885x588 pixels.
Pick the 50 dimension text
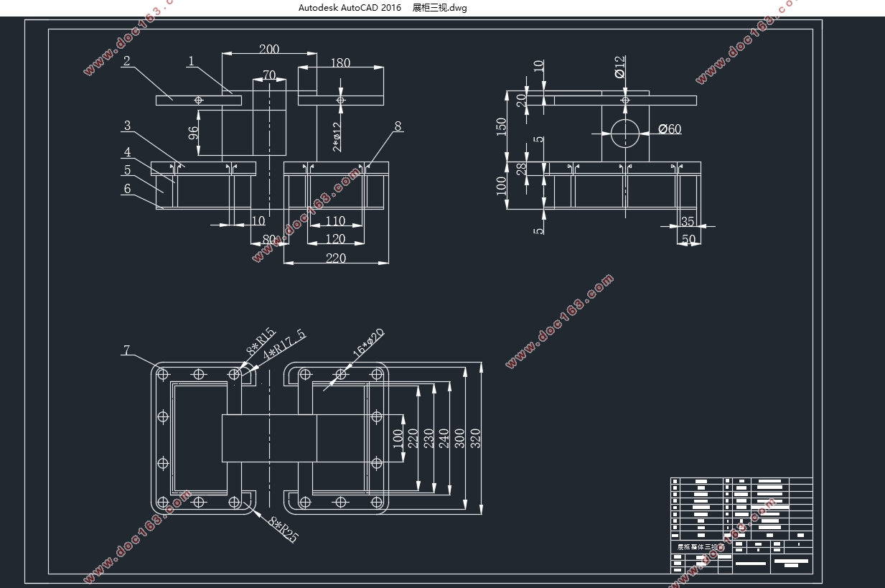688,240
